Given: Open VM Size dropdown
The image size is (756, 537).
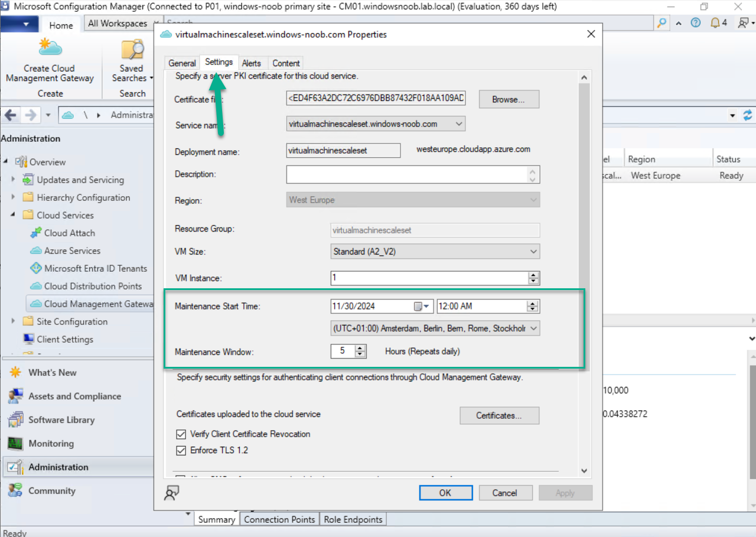Looking at the screenshot, I should [x=533, y=252].
